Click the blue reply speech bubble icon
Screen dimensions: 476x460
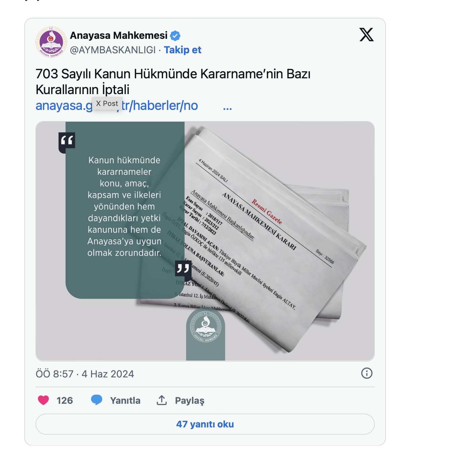(x=97, y=400)
